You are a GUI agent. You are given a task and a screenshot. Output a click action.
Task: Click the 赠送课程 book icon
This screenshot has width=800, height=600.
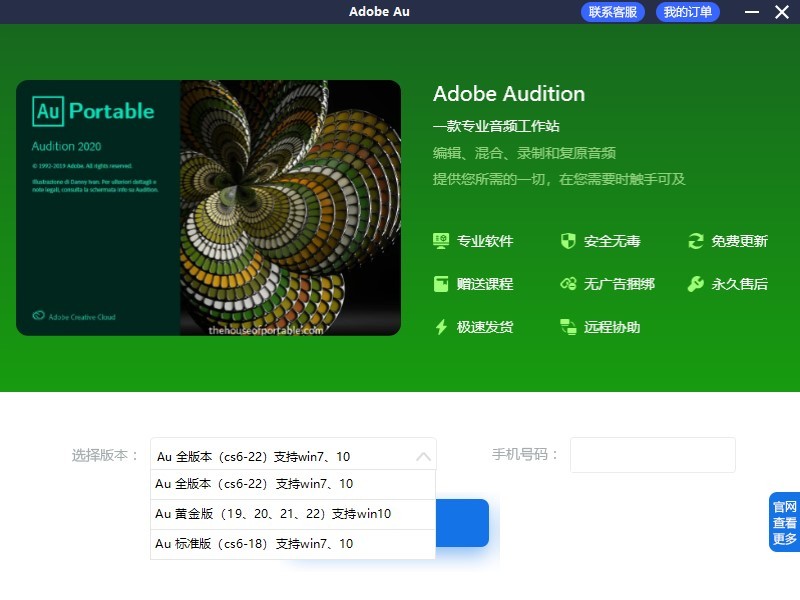pyautogui.click(x=441, y=284)
